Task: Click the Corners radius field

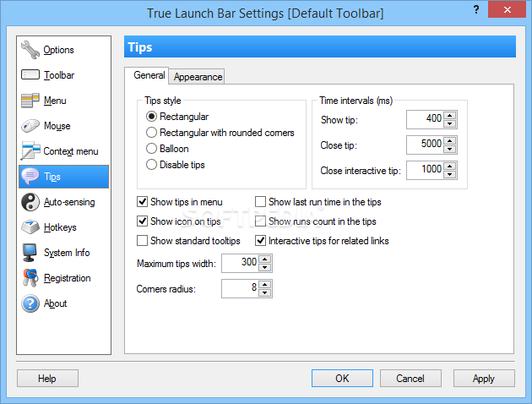Action: [240, 288]
